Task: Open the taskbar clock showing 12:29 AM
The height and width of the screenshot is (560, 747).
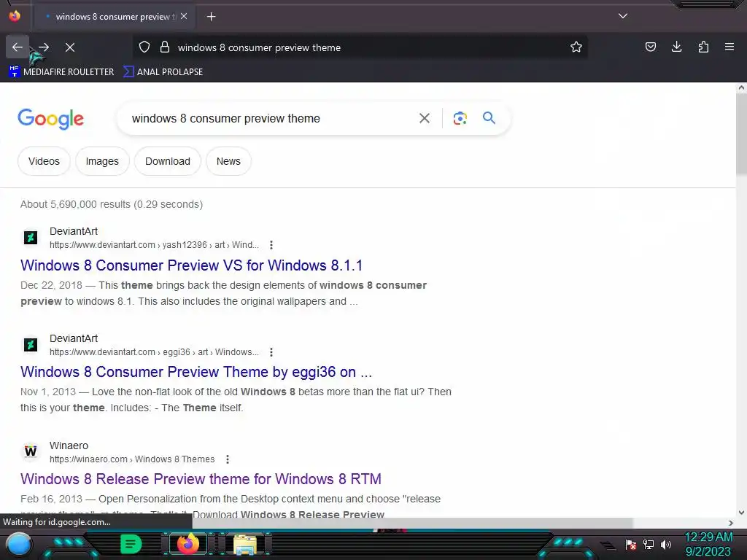Action: click(708, 544)
